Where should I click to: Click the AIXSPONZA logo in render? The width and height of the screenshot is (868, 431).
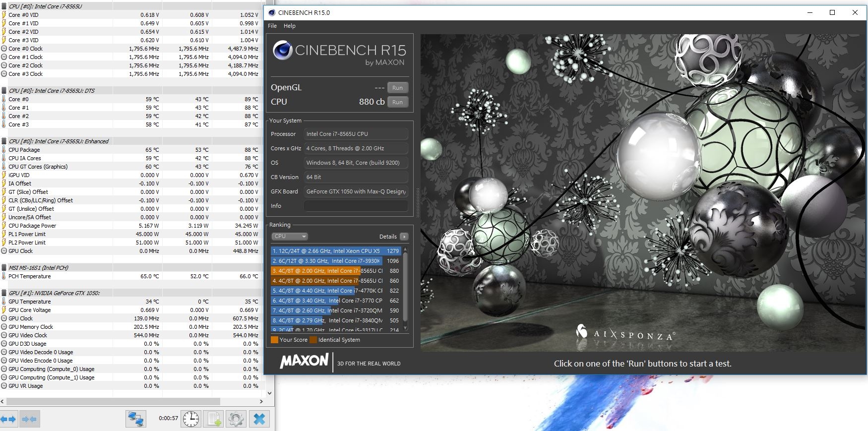[625, 333]
